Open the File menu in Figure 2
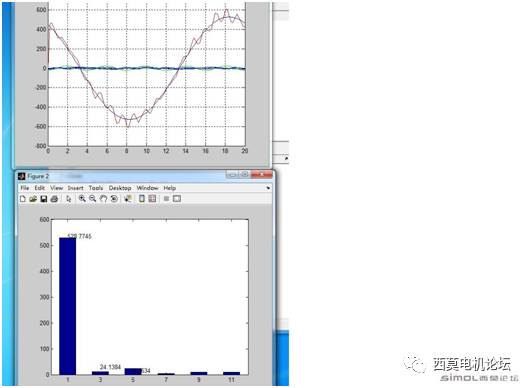Viewport: 527px width, 388px height. [25, 188]
